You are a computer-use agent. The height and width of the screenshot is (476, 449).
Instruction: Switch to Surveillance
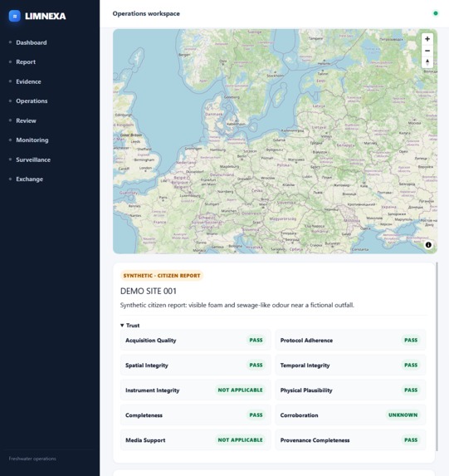[x=33, y=159]
